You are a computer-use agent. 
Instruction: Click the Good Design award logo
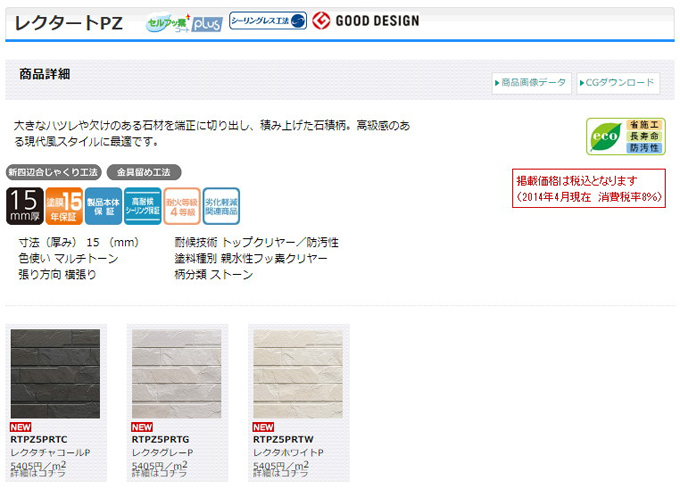(x=366, y=20)
